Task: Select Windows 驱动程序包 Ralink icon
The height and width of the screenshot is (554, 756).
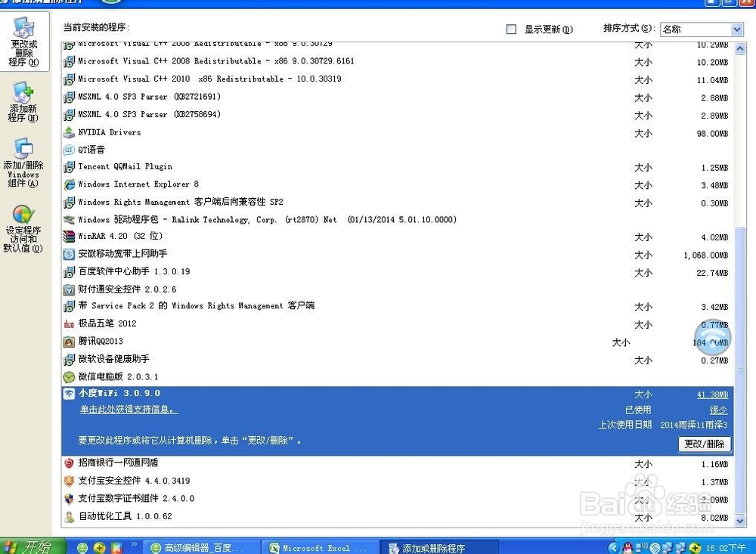Action: 69,220
